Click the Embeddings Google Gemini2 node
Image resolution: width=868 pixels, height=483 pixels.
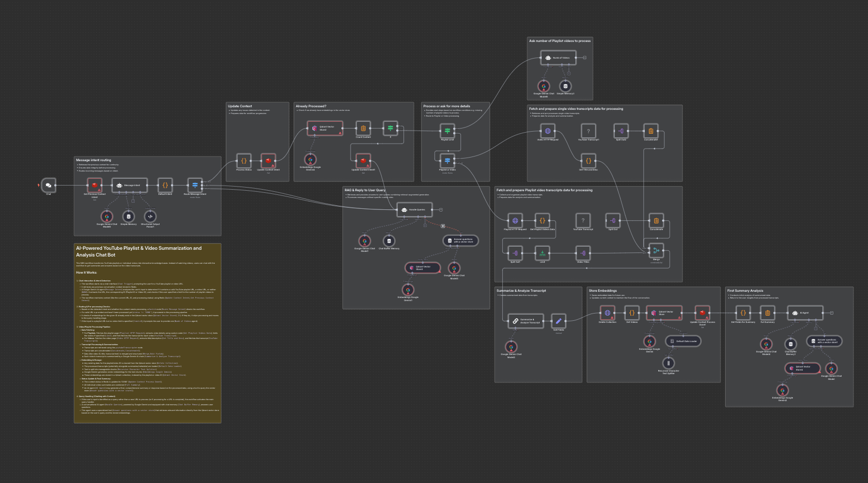tap(783, 390)
